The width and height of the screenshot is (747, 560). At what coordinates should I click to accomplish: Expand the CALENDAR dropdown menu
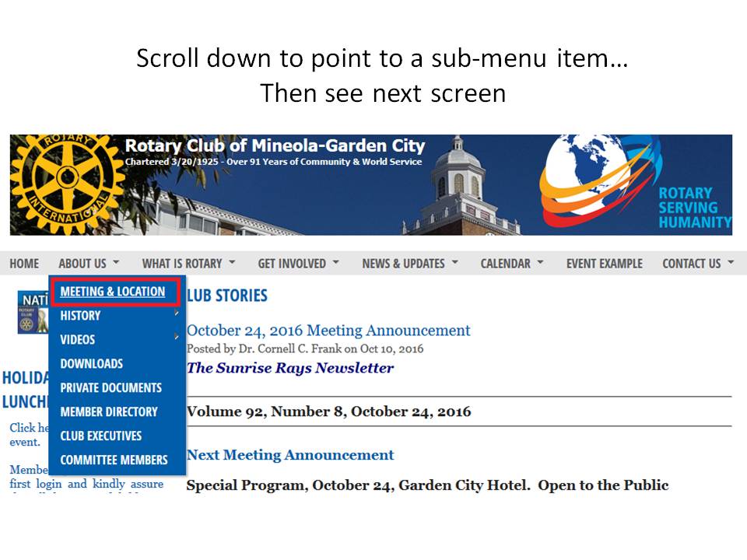coord(511,264)
